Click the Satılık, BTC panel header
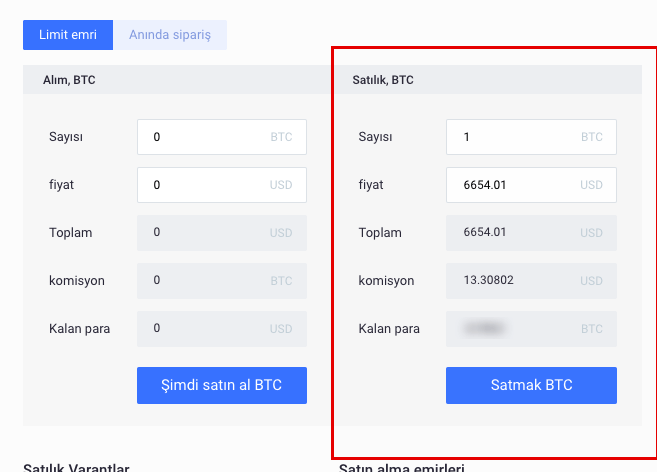The height and width of the screenshot is (472, 657). (383, 80)
